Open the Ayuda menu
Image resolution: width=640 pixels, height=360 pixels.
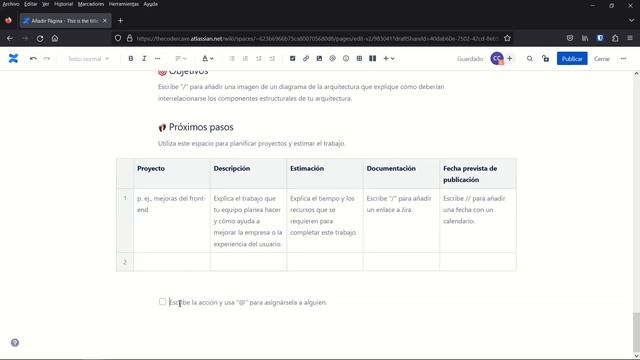(x=151, y=4)
